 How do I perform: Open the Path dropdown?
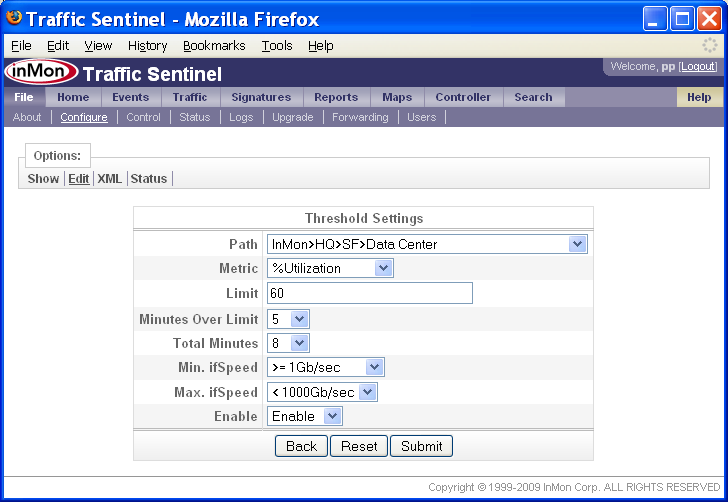[x=427, y=244]
